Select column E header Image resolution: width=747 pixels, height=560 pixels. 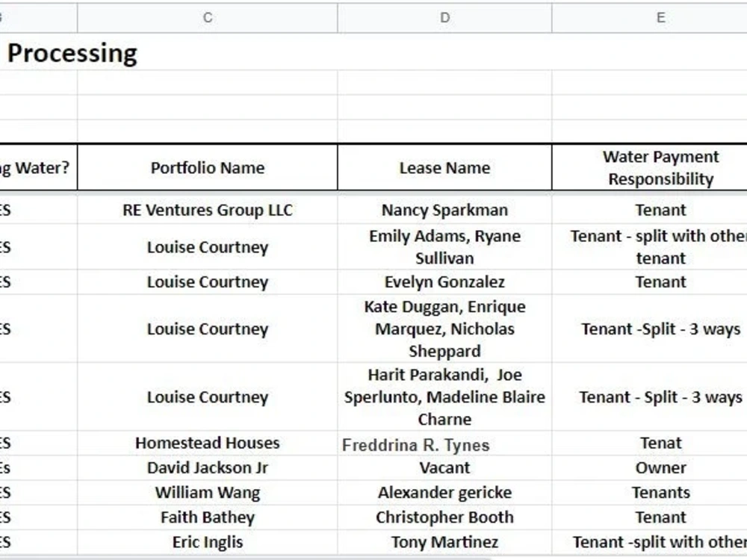tap(649, 18)
